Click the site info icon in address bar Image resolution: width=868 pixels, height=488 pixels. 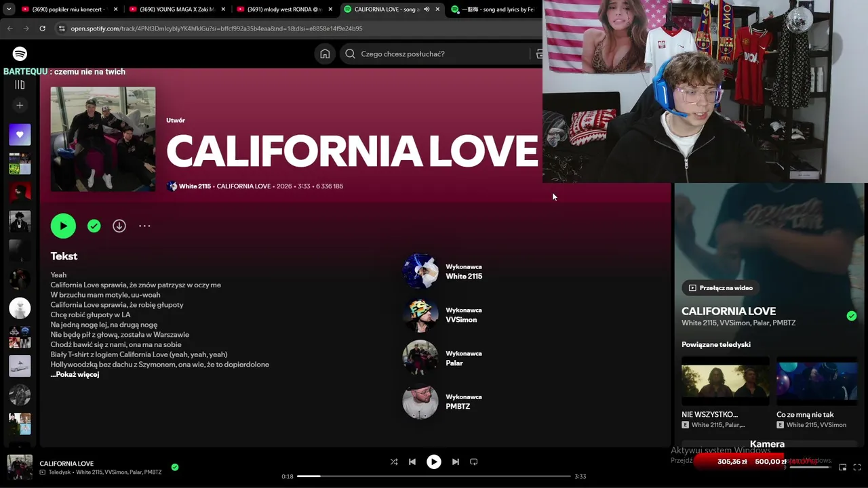[62, 28]
